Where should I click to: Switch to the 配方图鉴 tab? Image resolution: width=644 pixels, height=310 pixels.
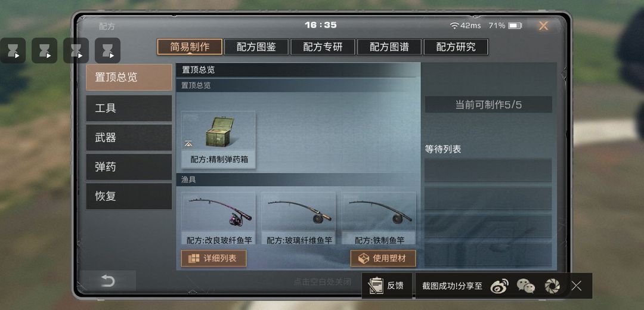tap(256, 47)
